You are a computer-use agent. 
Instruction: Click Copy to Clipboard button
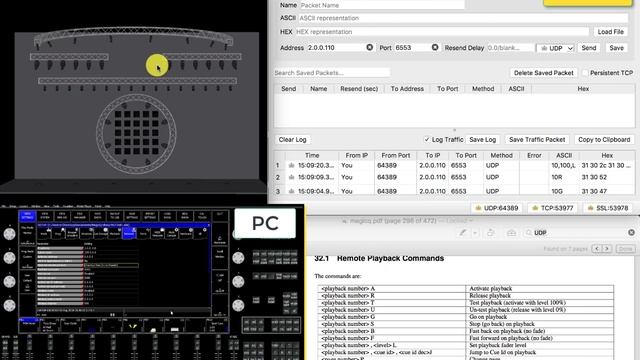604,140
